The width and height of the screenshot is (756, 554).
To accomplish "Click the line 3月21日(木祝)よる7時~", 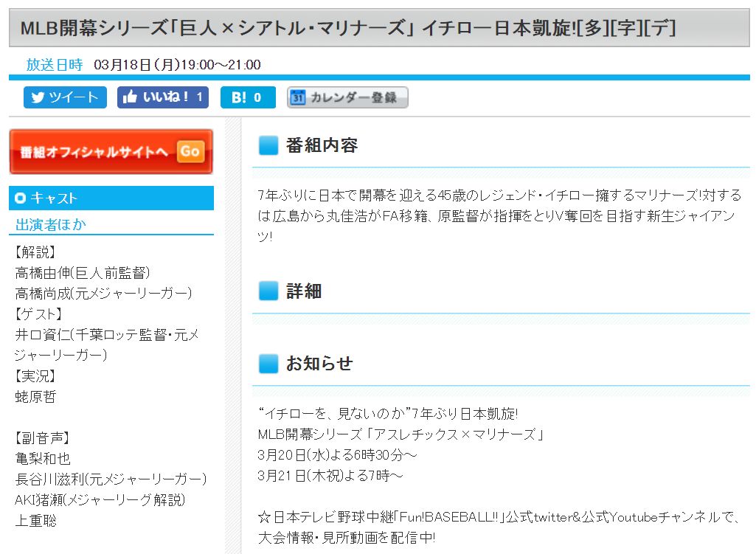I will click(330, 475).
